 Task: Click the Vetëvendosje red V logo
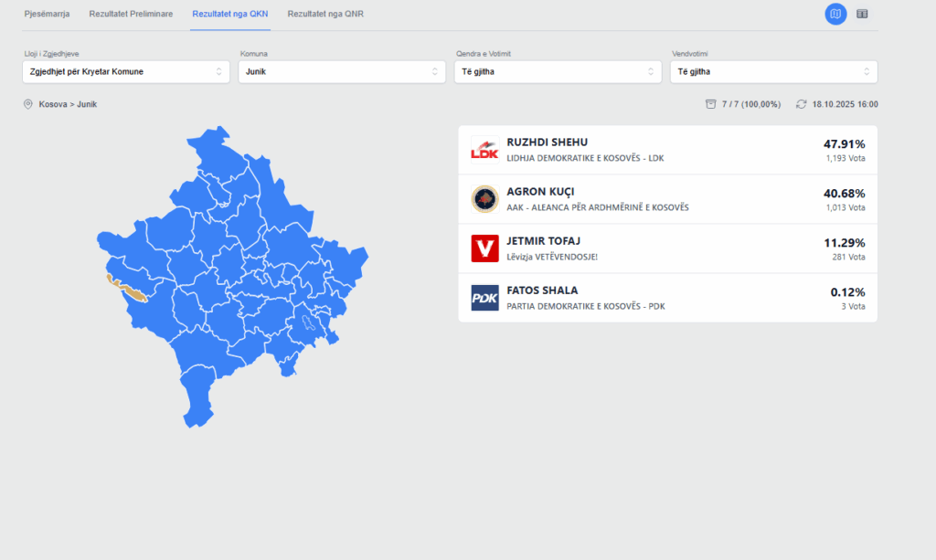(x=484, y=248)
